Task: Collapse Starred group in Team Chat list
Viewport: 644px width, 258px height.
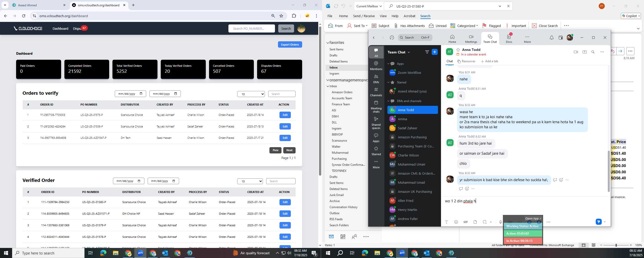Action: [x=388, y=82]
